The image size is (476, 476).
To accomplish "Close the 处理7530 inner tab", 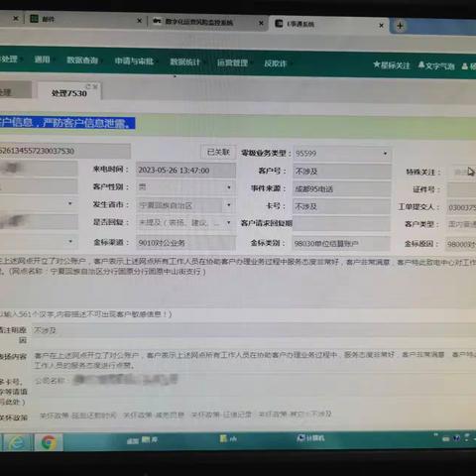I will pos(95,86).
